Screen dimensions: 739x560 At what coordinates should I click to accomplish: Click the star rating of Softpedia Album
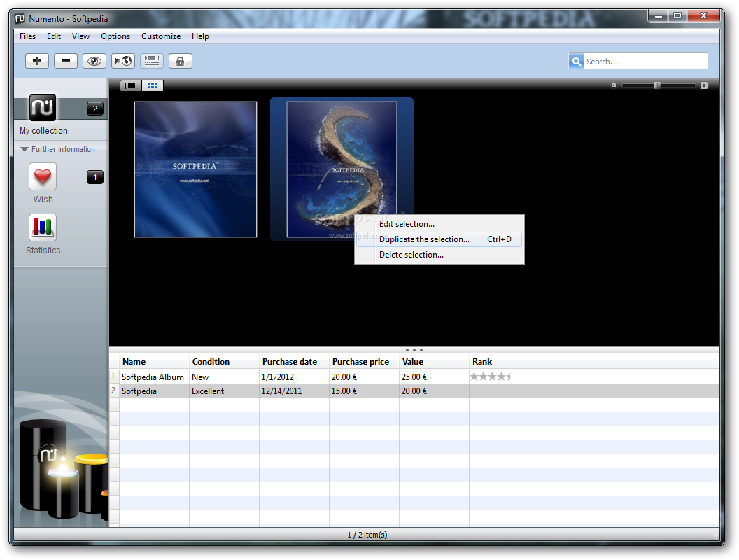coord(490,377)
